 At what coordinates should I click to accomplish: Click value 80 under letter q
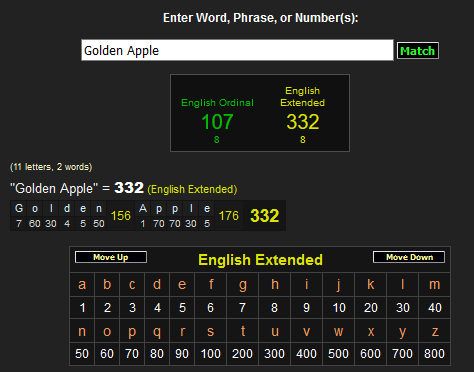[x=157, y=353]
